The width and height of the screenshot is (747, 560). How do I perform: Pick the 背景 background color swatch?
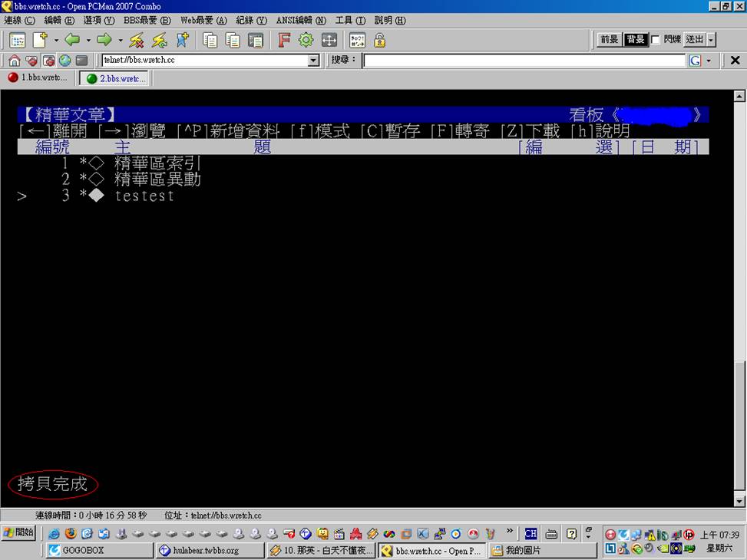pos(635,40)
